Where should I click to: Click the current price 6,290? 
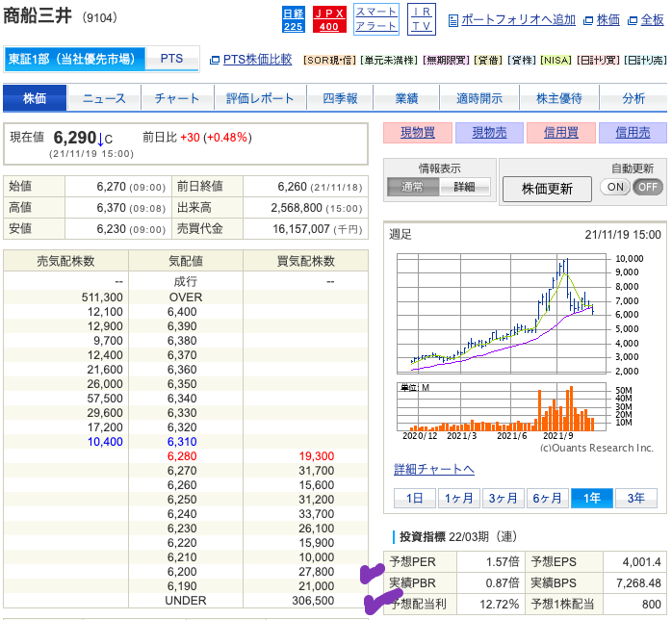click(74, 138)
